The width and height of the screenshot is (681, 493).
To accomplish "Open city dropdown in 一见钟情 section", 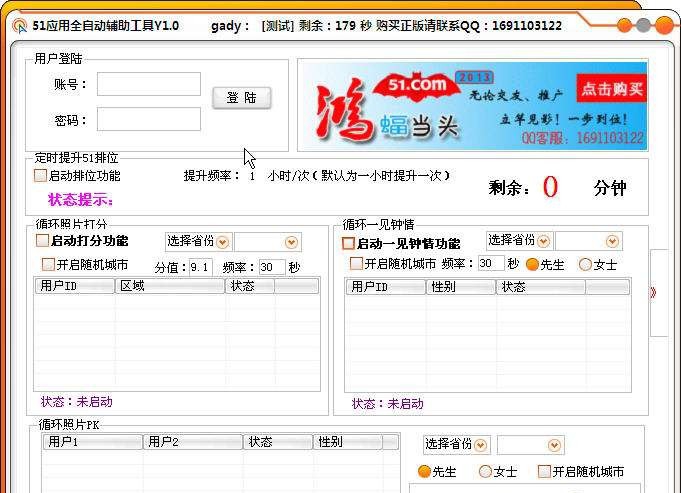I will pyautogui.click(x=588, y=241).
